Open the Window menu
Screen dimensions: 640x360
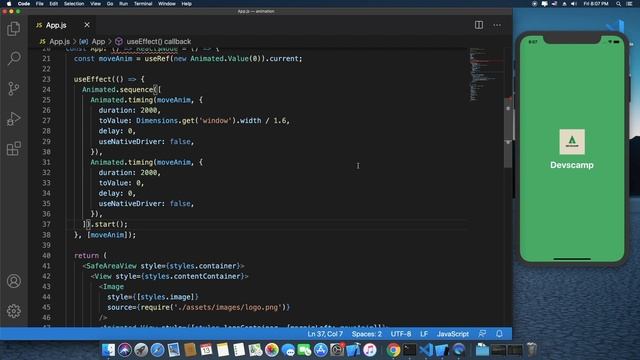(167, 4)
